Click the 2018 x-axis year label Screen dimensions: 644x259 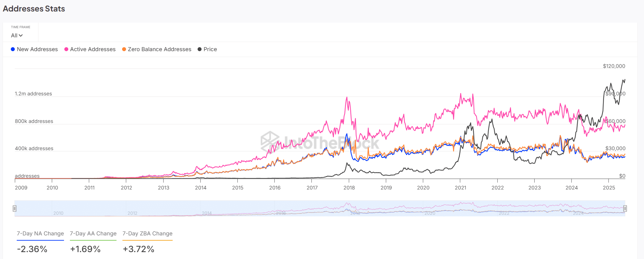coord(349,188)
